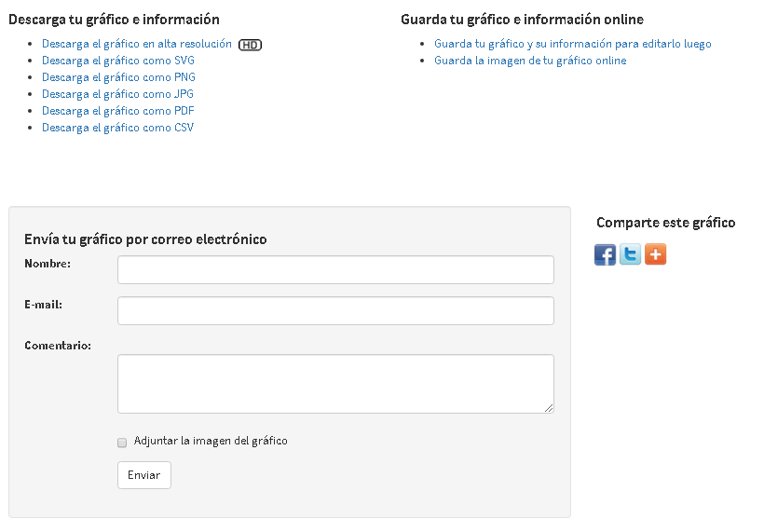764x532 pixels.
Task: Download the chart as JPG
Action: (x=117, y=93)
